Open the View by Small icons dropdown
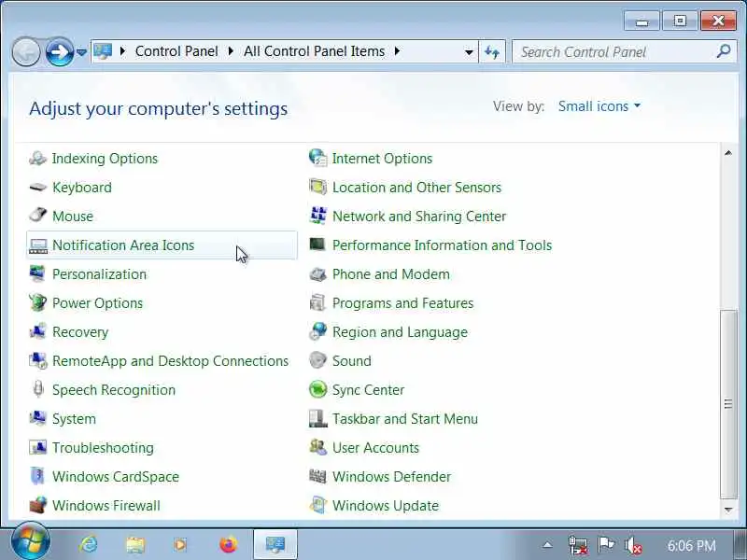Viewport: 747px width, 560px height. tap(599, 106)
